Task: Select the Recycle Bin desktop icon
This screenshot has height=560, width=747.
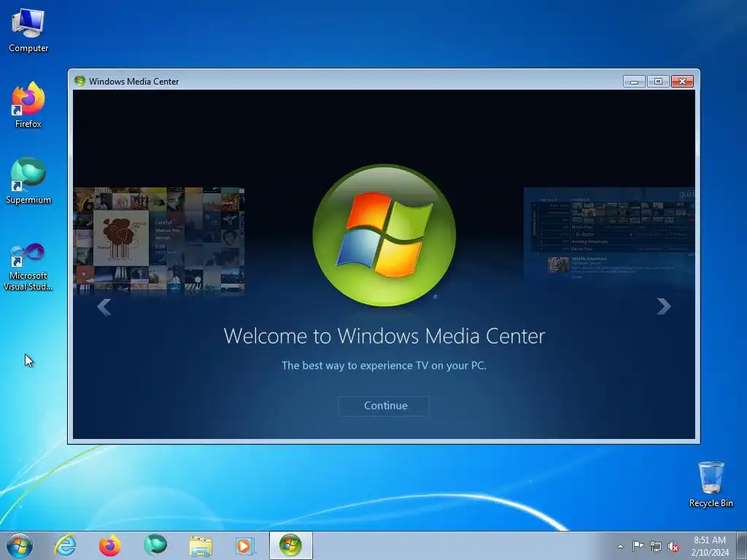Action: [x=711, y=484]
